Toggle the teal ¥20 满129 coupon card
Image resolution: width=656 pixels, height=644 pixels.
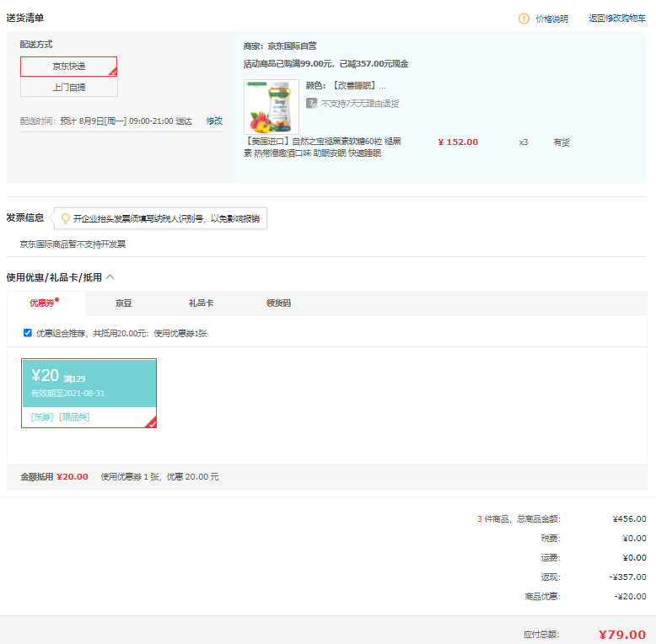pyautogui.click(x=89, y=382)
